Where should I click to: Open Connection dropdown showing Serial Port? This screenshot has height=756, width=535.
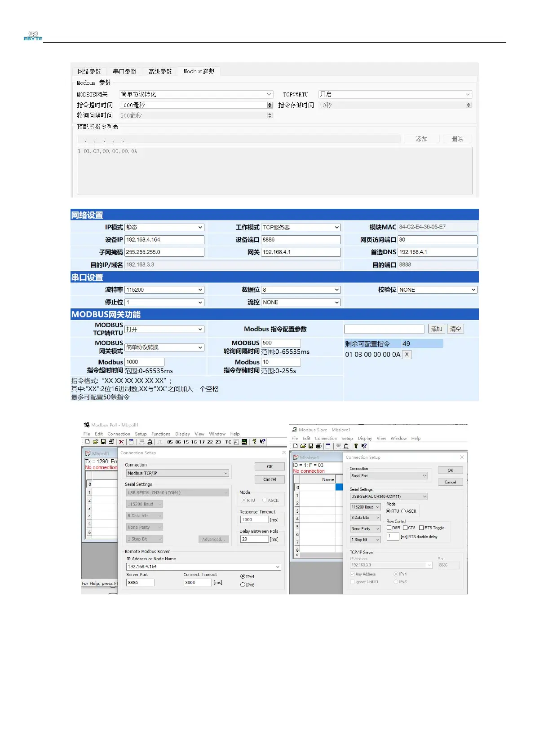tap(389, 475)
